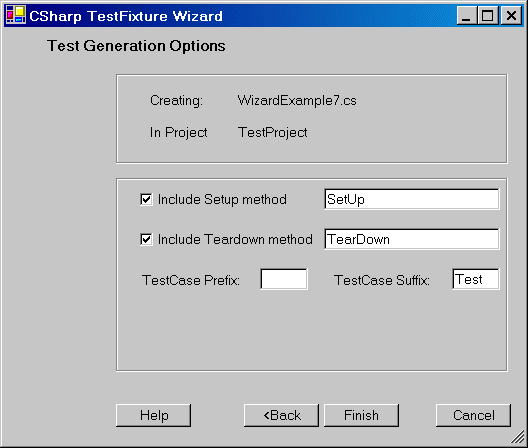The width and height of the screenshot is (528, 448).
Task: Click the CSharp TestFixture Wizard app icon
Action: (x=16, y=15)
